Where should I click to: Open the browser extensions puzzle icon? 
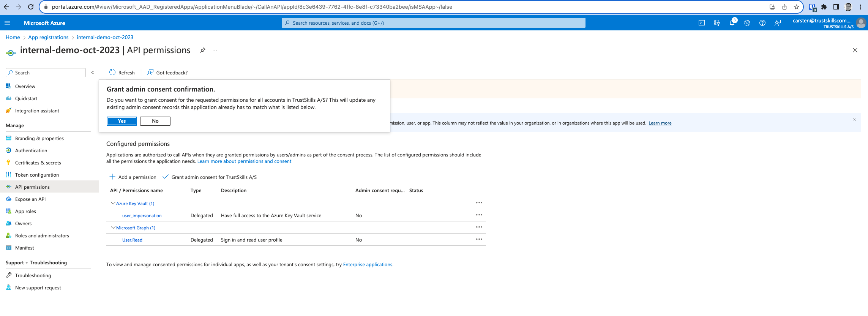coord(824,7)
